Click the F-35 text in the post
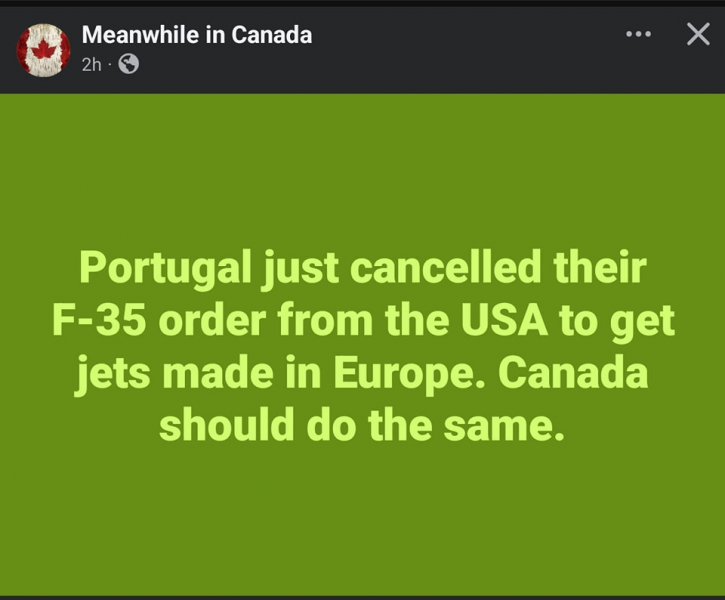Screen dimensions: 725x600 (x=99, y=320)
